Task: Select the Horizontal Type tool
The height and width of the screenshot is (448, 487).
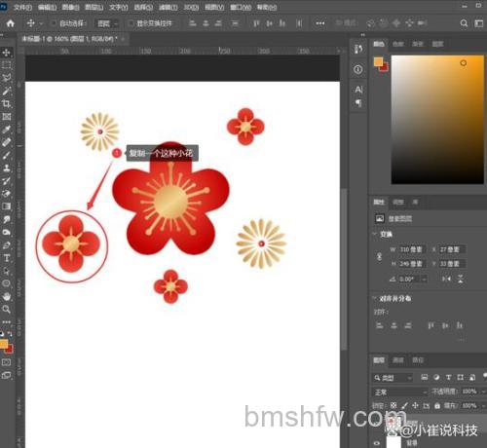Action: point(6,258)
